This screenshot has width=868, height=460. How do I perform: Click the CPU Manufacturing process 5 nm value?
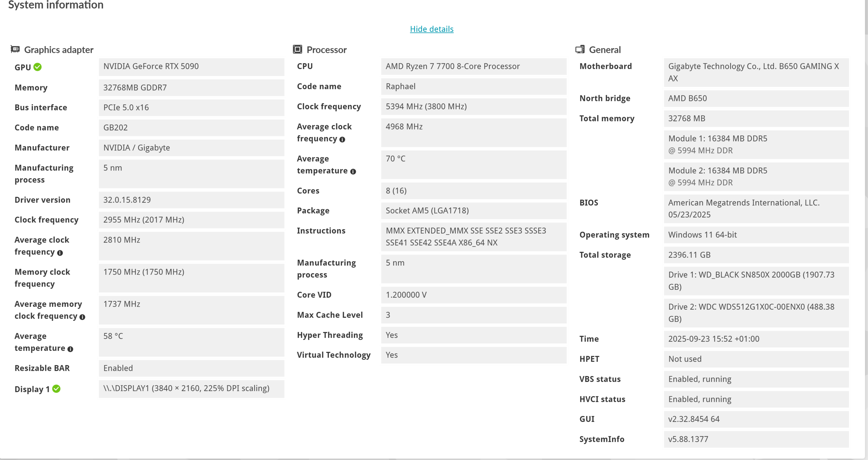click(x=474, y=269)
